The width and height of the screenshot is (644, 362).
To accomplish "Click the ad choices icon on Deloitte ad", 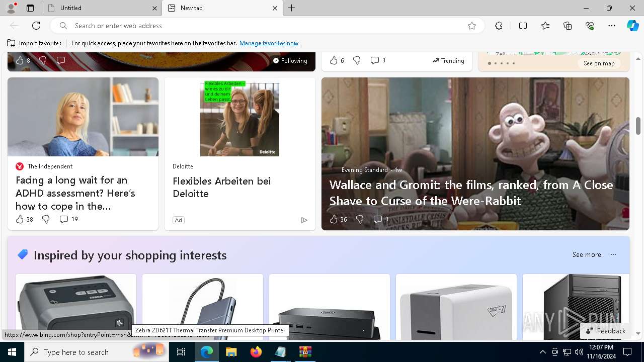I will tap(304, 220).
